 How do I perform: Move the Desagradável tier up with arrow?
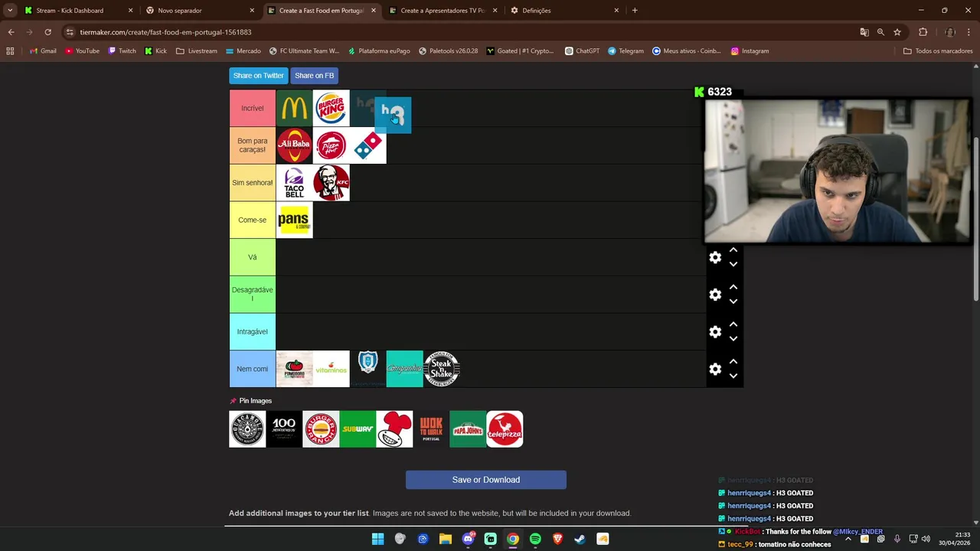(733, 287)
